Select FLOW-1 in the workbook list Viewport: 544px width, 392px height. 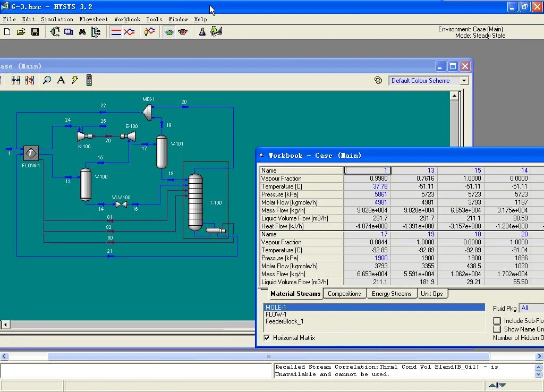point(374,314)
